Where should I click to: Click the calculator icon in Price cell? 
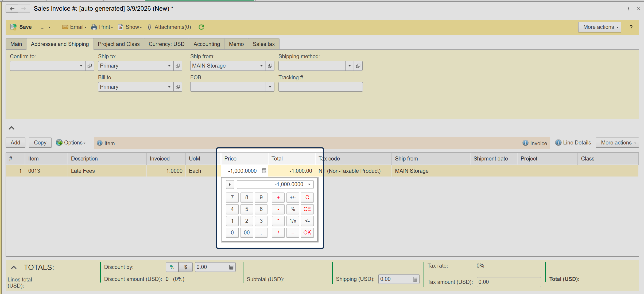(264, 171)
